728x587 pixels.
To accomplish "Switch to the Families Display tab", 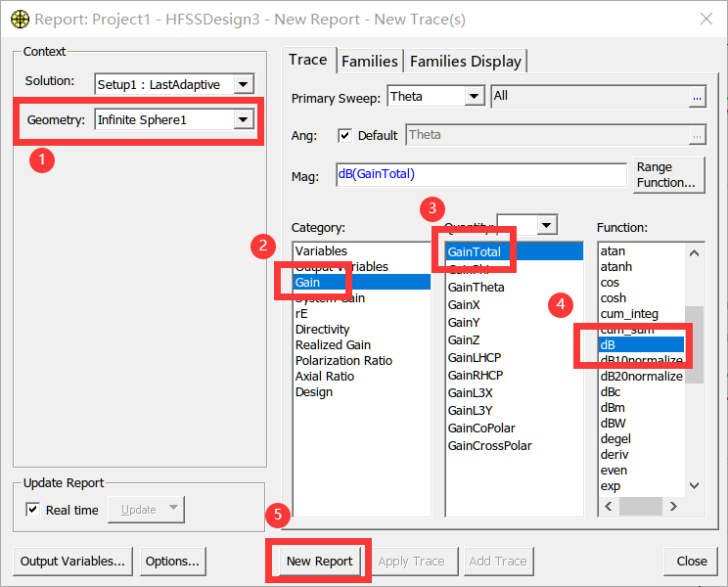I will coord(465,62).
